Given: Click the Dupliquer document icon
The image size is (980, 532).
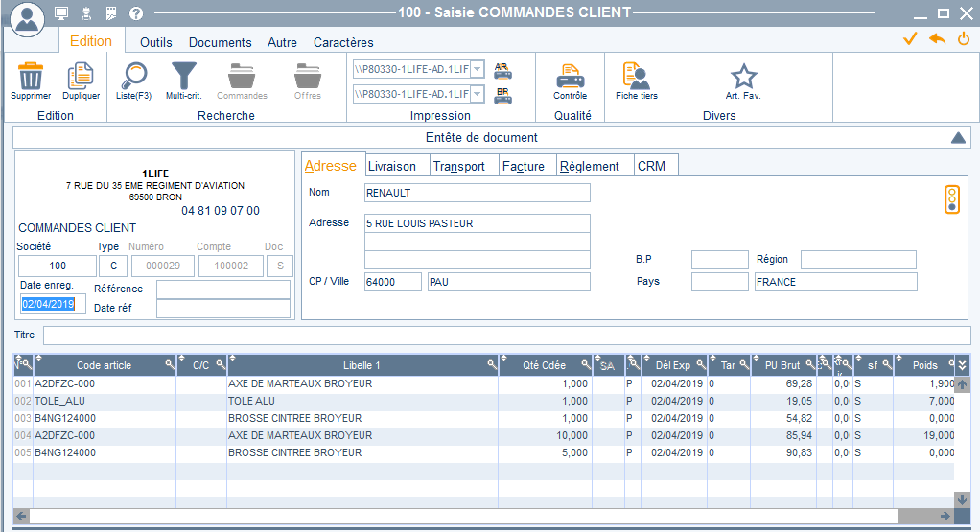Looking at the screenshot, I should coord(81,76).
